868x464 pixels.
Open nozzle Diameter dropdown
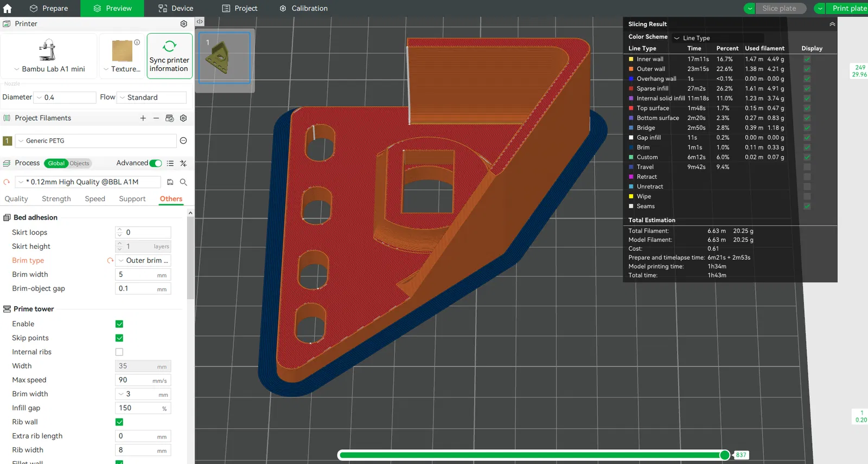65,98
